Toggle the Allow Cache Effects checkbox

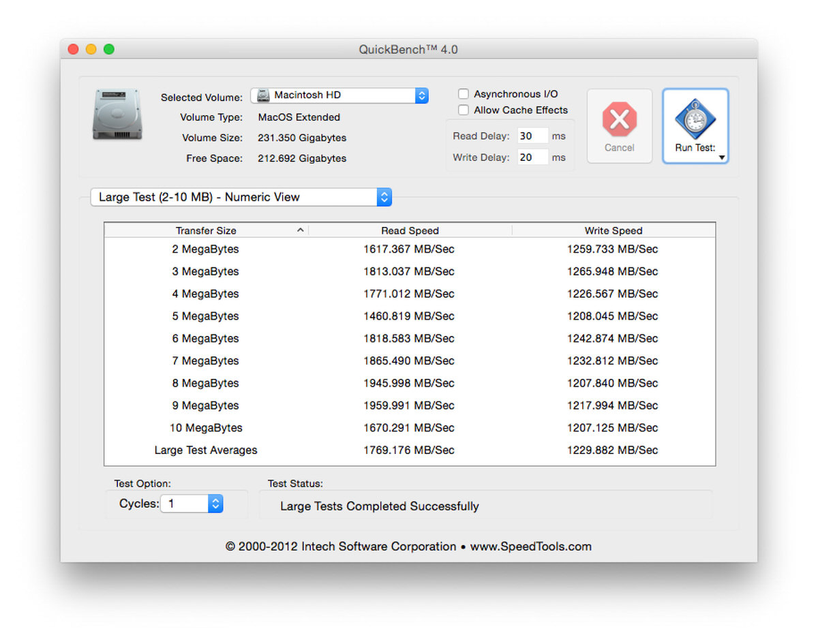pyautogui.click(x=464, y=110)
